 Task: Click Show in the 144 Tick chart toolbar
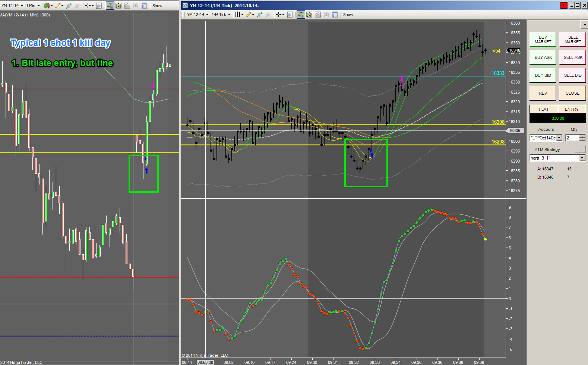pyautogui.click(x=348, y=15)
